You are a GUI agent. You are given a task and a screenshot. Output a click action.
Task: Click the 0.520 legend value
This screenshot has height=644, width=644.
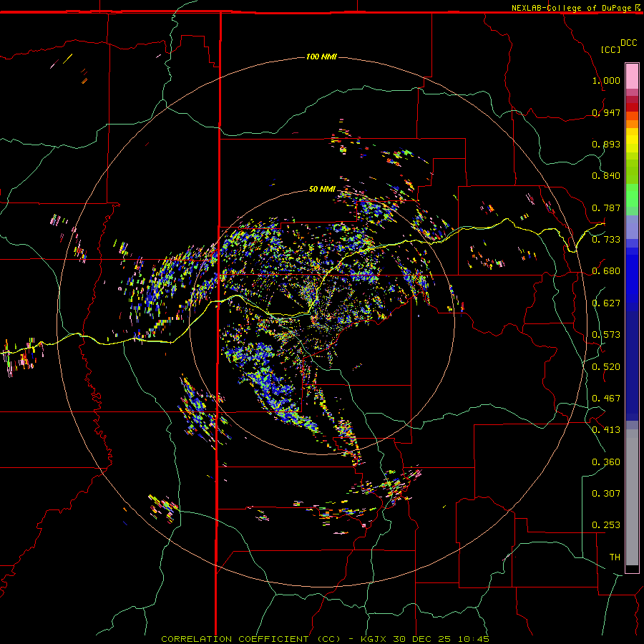point(606,366)
